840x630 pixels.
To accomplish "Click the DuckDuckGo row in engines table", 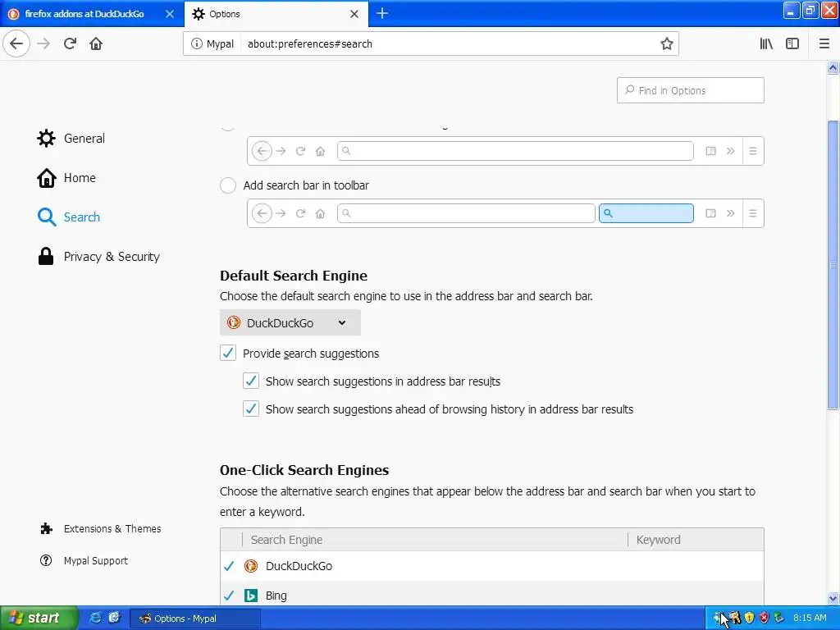I will (x=492, y=566).
